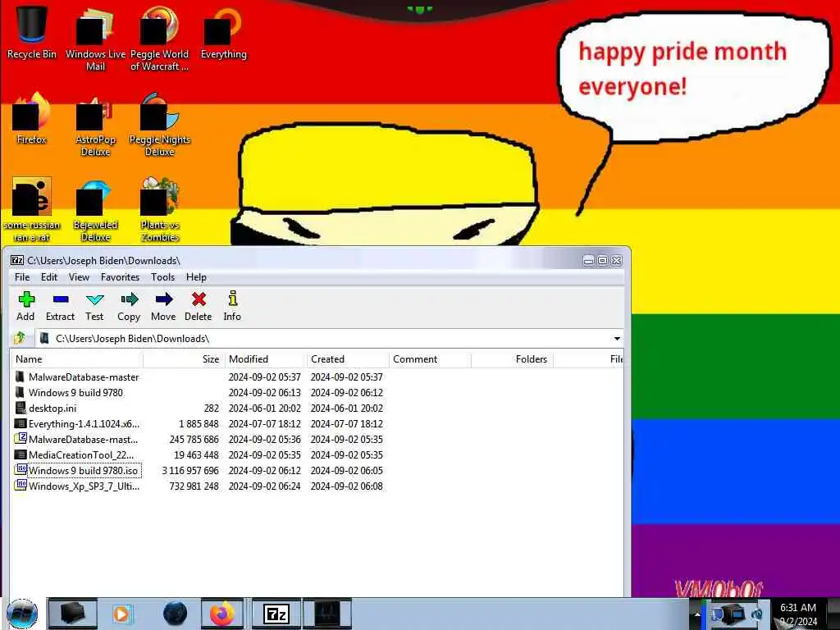Open the Windows Start orb
Image resolution: width=840 pixels, height=630 pixels.
pos(22,614)
